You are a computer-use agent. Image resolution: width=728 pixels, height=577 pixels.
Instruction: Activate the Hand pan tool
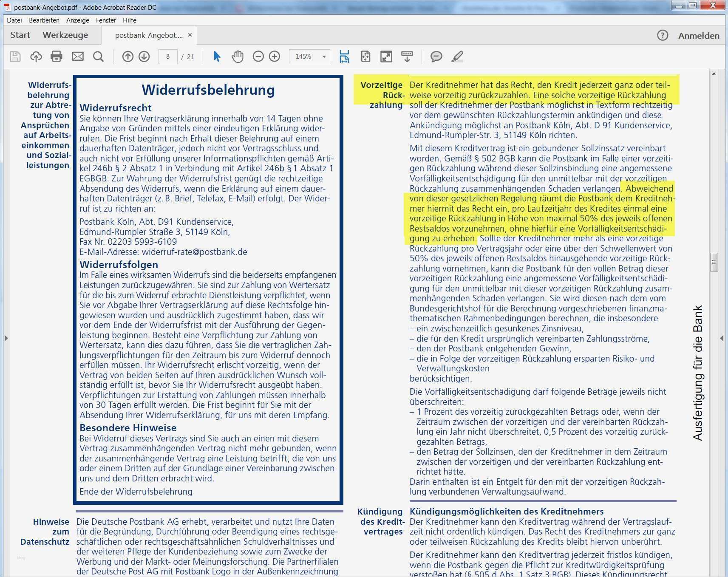(238, 57)
